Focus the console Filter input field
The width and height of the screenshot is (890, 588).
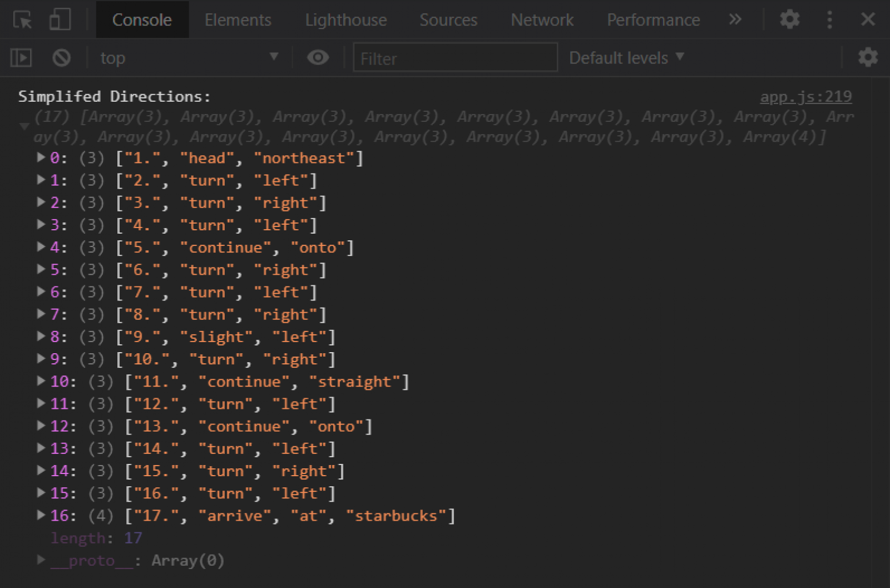[x=455, y=58]
